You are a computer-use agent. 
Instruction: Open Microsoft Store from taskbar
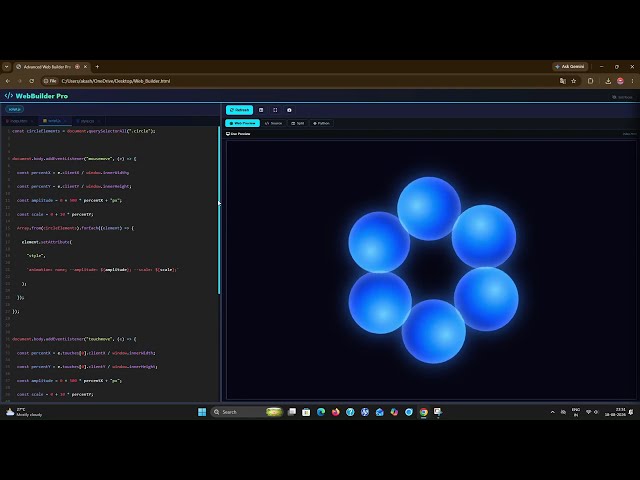(x=306, y=412)
